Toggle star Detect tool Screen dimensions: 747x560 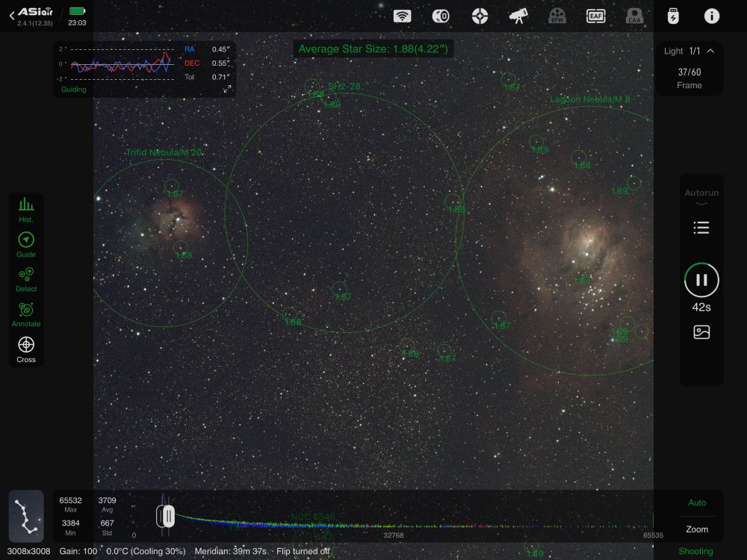coord(26,279)
